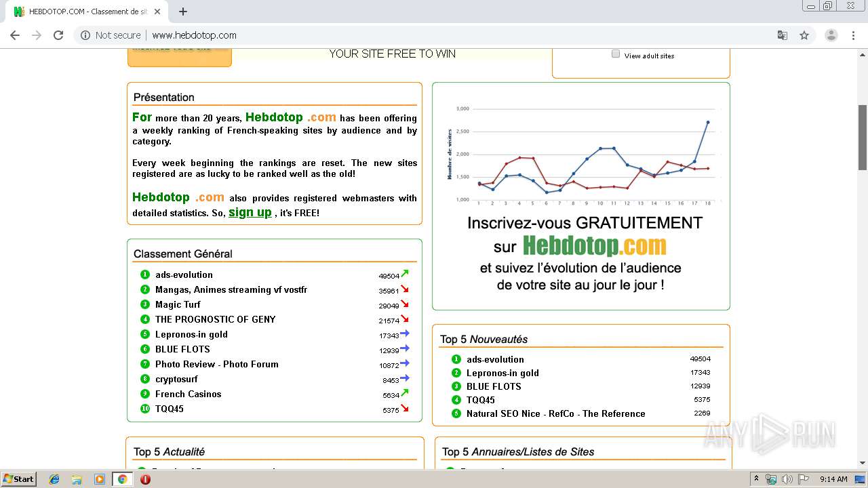Viewport: 868px width, 488px height.
Task: Click the score 2269 beside Natural SEO Nice
Action: (x=702, y=413)
